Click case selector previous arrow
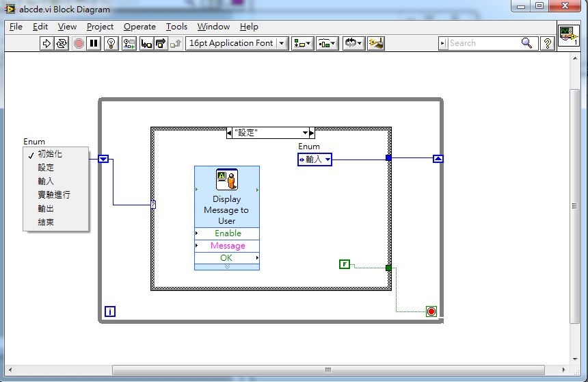Image resolution: width=588 pixels, height=382 pixels. [x=229, y=133]
